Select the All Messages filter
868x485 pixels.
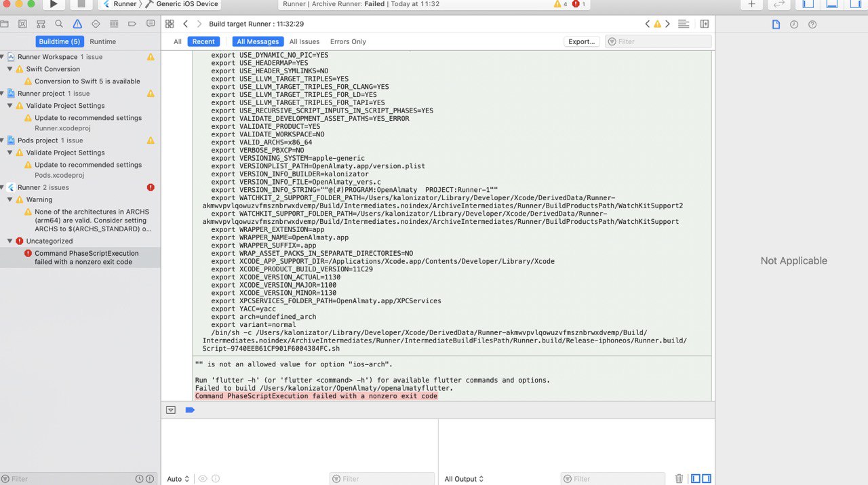(258, 41)
